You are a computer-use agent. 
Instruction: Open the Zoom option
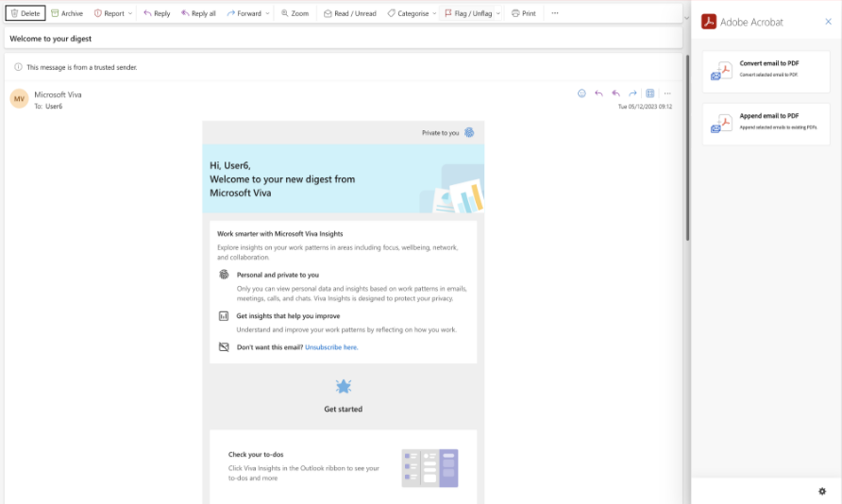pyautogui.click(x=295, y=13)
